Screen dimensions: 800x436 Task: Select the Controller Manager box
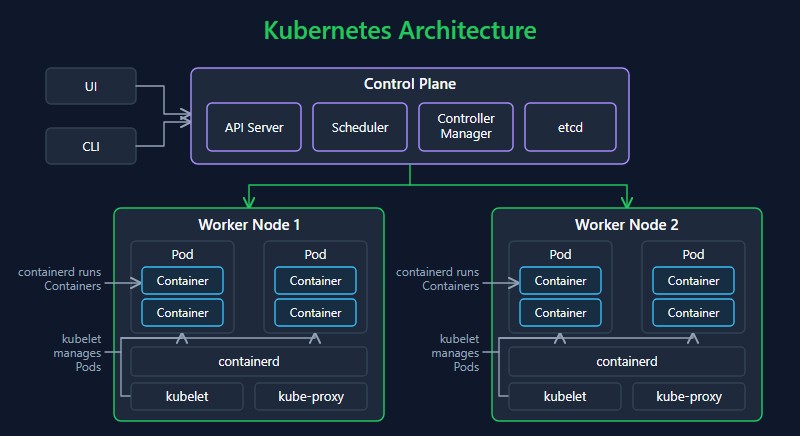click(466, 127)
